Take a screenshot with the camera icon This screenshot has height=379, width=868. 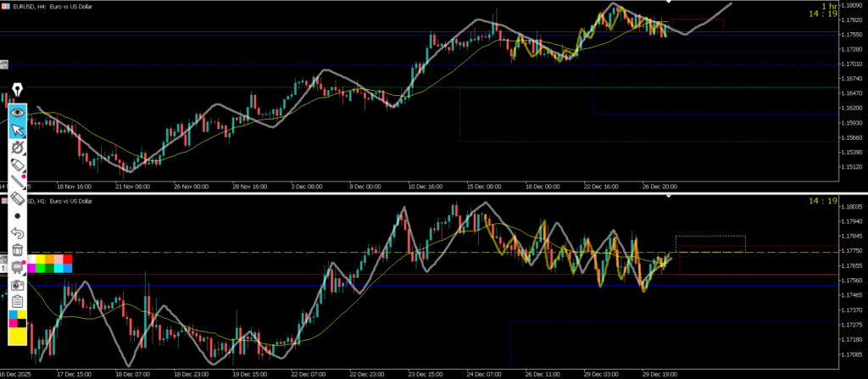pyautogui.click(x=18, y=285)
